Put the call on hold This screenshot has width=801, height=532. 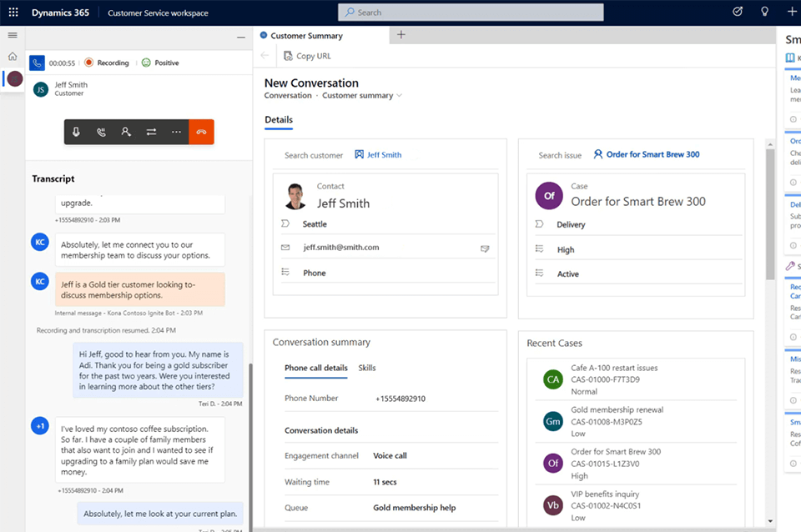pyautogui.click(x=101, y=132)
